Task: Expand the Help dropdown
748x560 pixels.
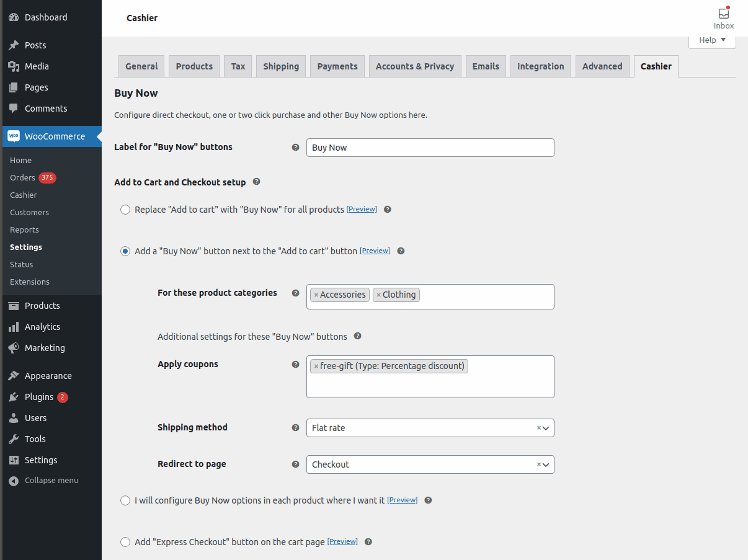Action: (712, 40)
